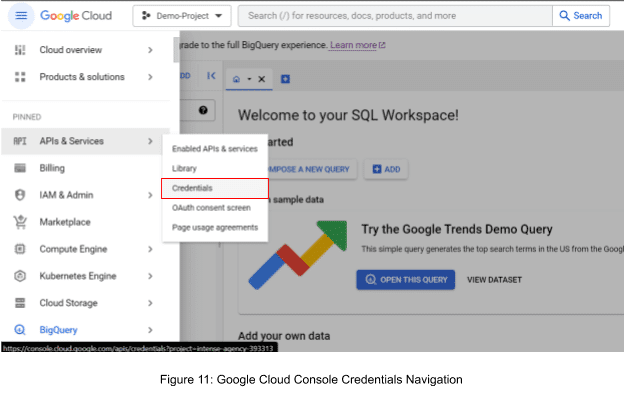The height and width of the screenshot is (396, 624).
Task: Open the Demo-Project dropdown selector
Action: click(x=182, y=16)
